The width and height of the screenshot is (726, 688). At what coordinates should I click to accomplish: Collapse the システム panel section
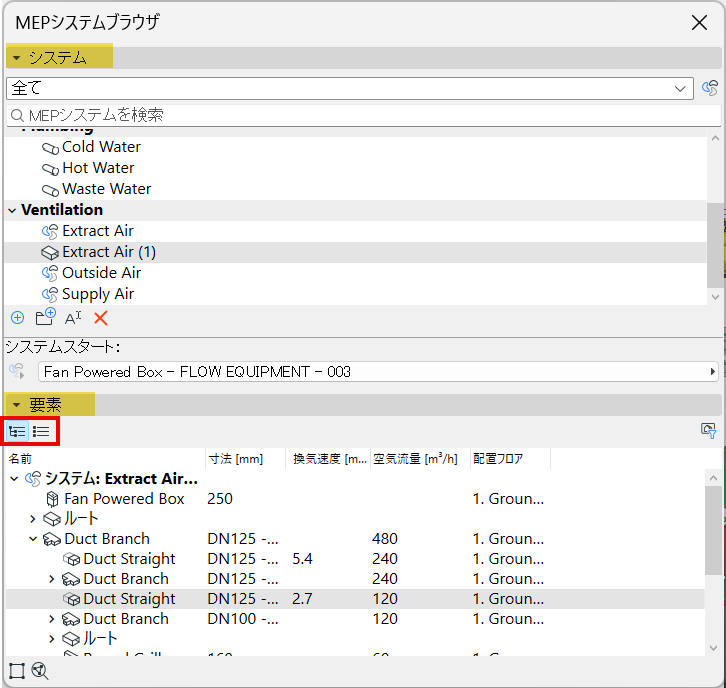(17, 58)
